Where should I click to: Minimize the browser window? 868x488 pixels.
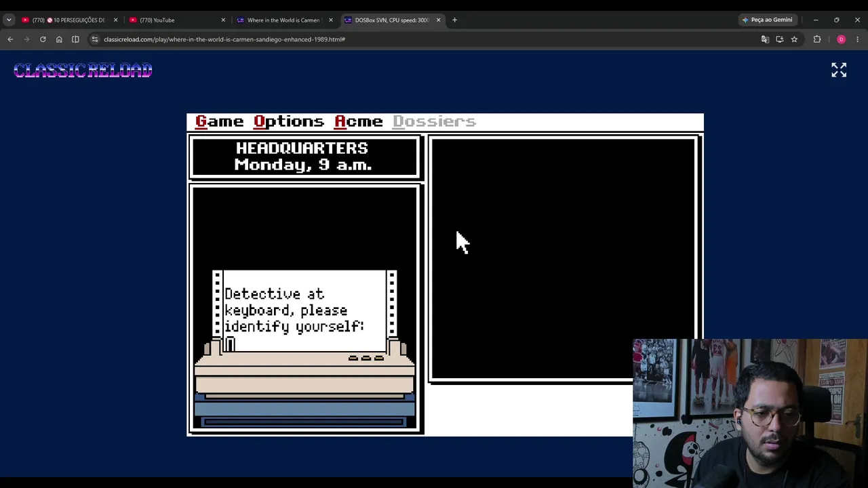click(x=816, y=20)
